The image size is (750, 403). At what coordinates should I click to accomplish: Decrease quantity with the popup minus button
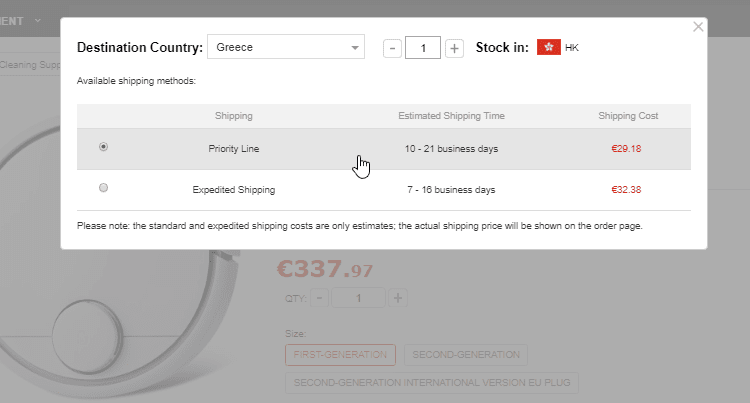393,48
